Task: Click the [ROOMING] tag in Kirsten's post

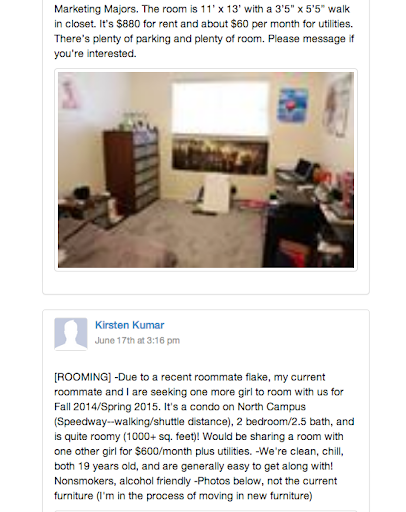Action: coord(83,377)
